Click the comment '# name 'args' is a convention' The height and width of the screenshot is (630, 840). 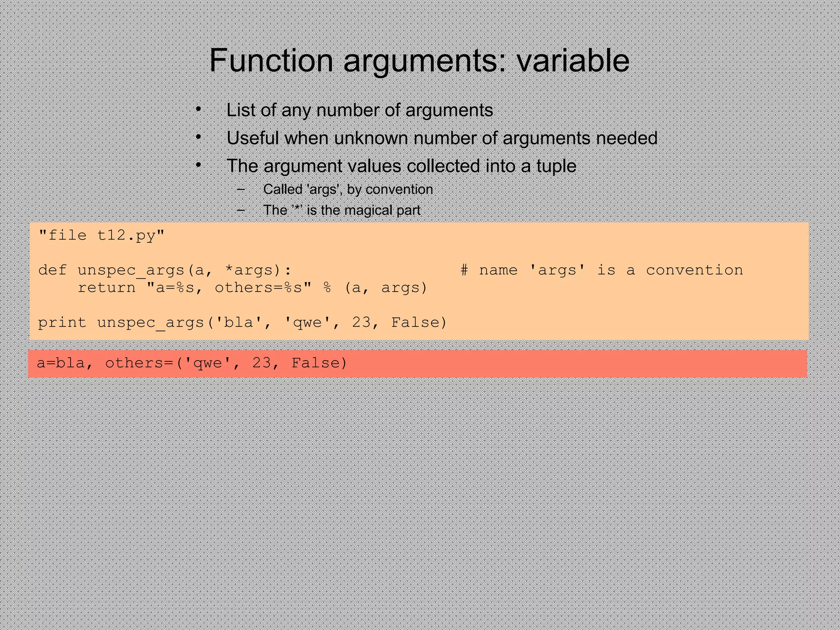tap(602, 270)
